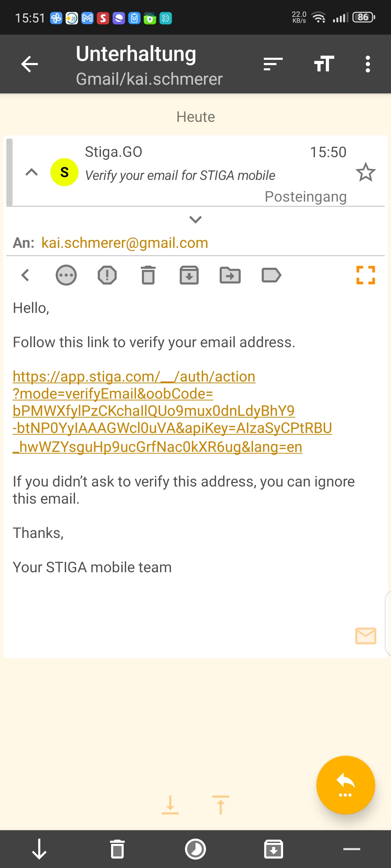Image resolution: width=391 pixels, height=868 pixels.
Task: Open the label/tag icon
Action: [272, 275]
